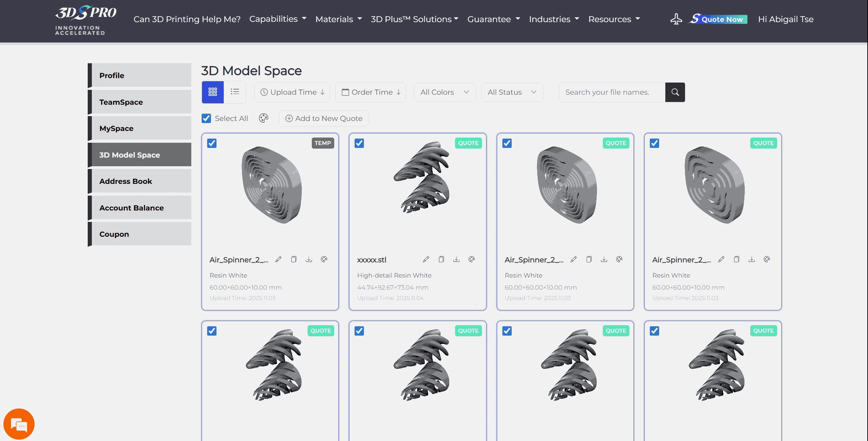Rename the xxxxx.stl file

[x=426, y=259]
